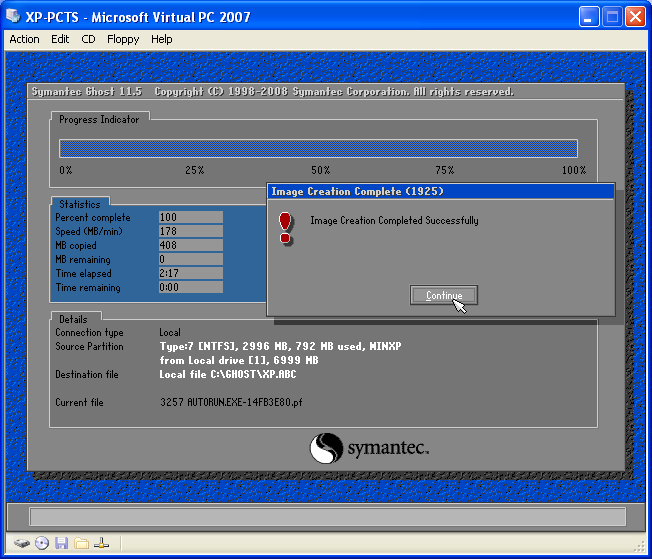Viewport: 652px width, 559px height.
Task: Open the Edit menu
Action: (x=60, y=39)
